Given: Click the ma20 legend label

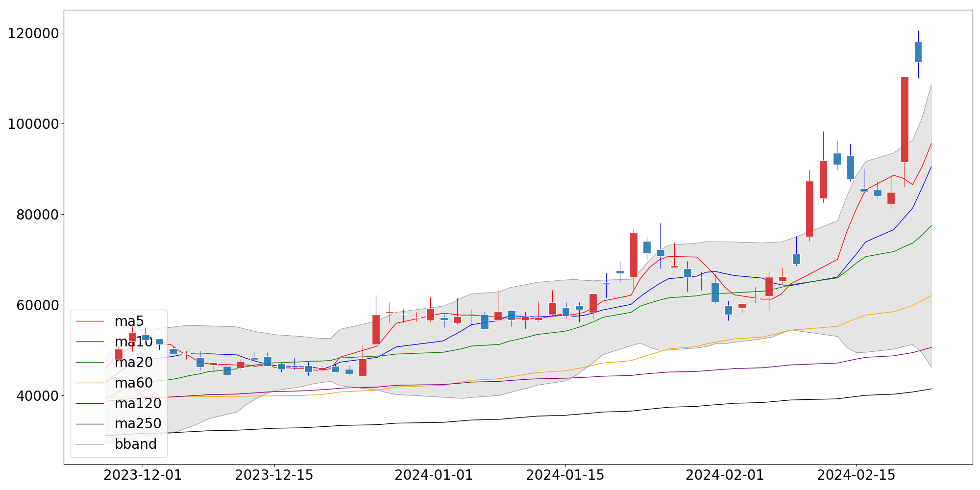Looking at the screenshot, I should [x=134, y=363].
